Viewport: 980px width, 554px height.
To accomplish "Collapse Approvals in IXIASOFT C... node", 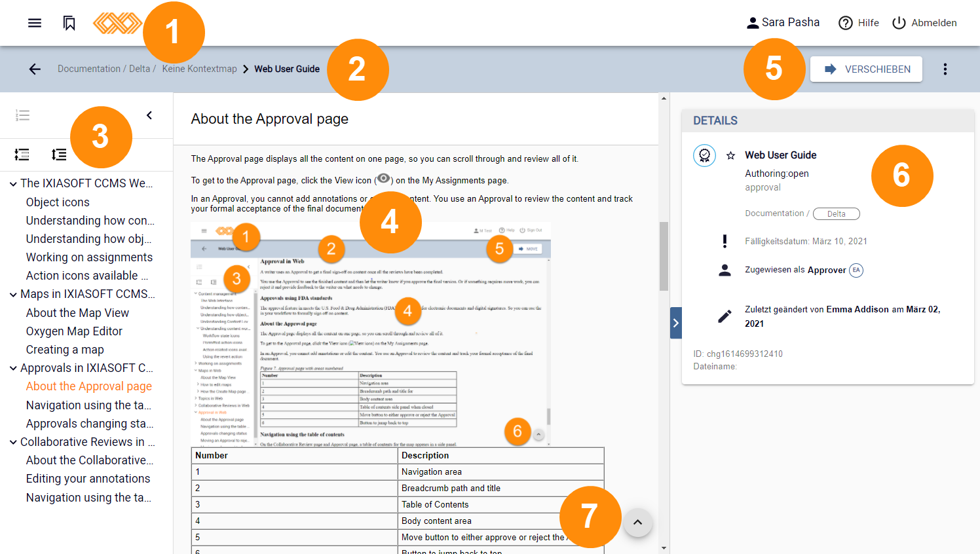I will pos(13,368).
